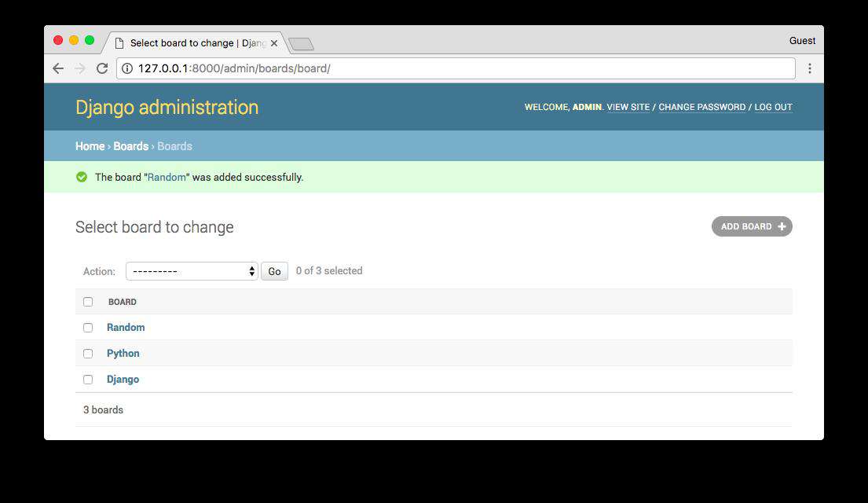Viewport: 868px width, 503px height.
Task: Click the browser back arrow
Action: click(x=58, y=68)
